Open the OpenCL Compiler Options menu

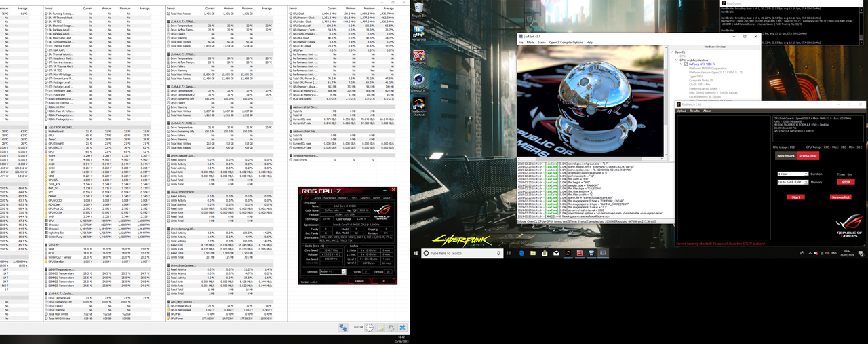pyautogui.click(x=566, y=42)
